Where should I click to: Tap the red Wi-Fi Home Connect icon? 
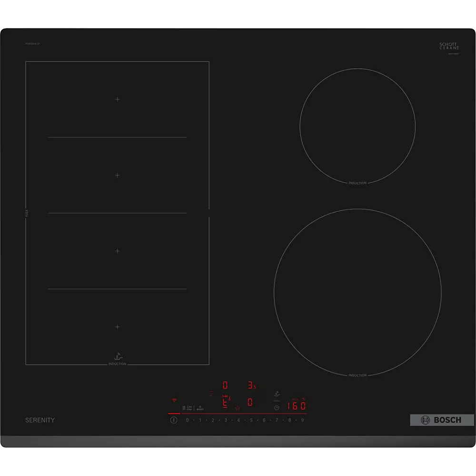174,400
